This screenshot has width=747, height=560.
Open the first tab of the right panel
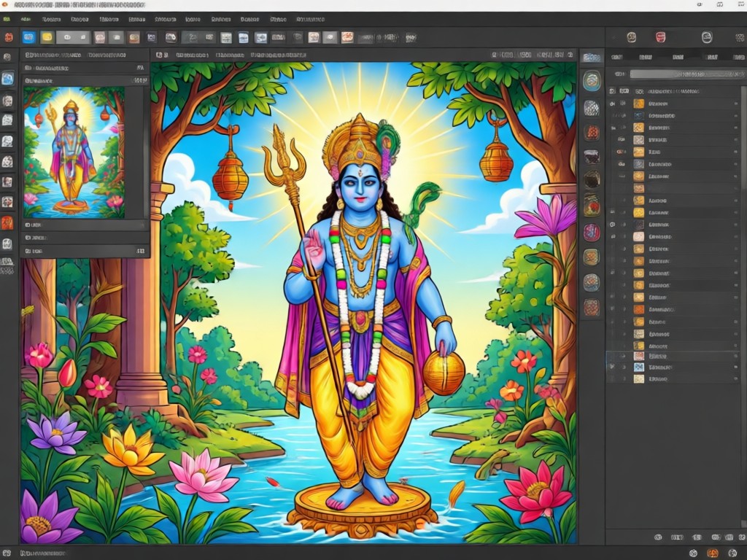(617, 57)
